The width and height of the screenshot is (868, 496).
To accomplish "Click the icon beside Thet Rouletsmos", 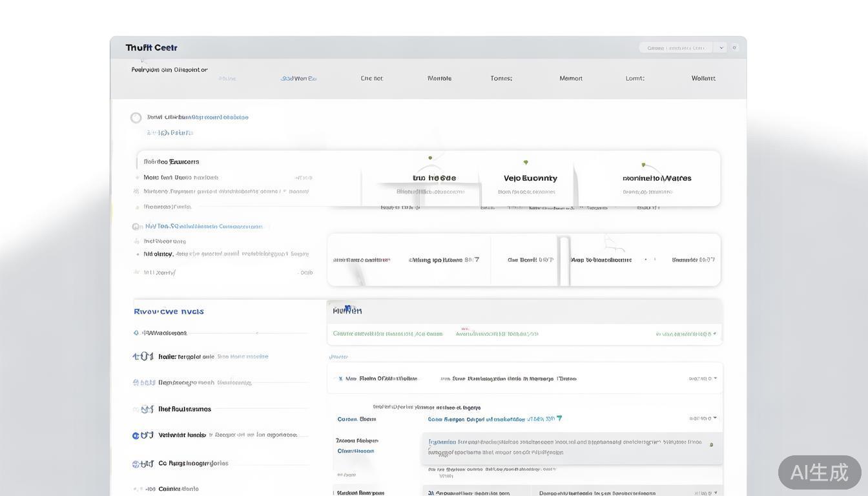I will tap(146, 409).
